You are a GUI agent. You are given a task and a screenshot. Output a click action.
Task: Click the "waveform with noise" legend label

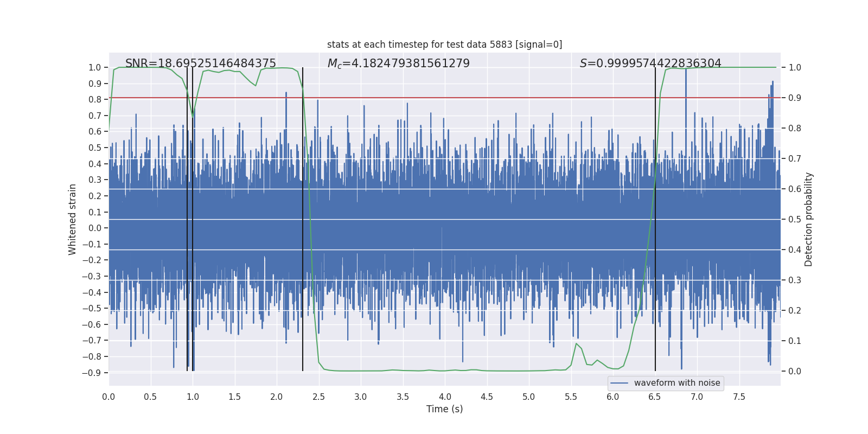click(677, 383)
